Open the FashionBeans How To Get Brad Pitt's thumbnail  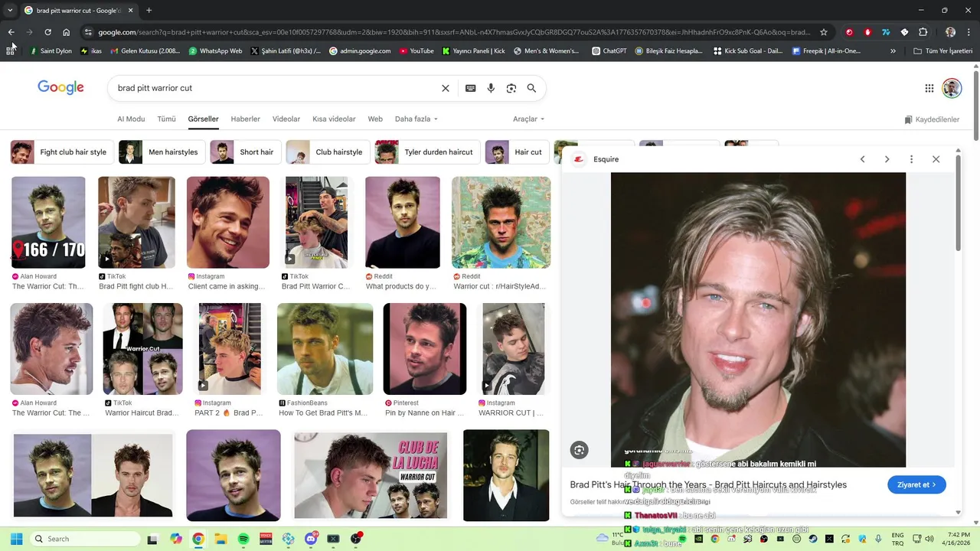coord(325,349)
